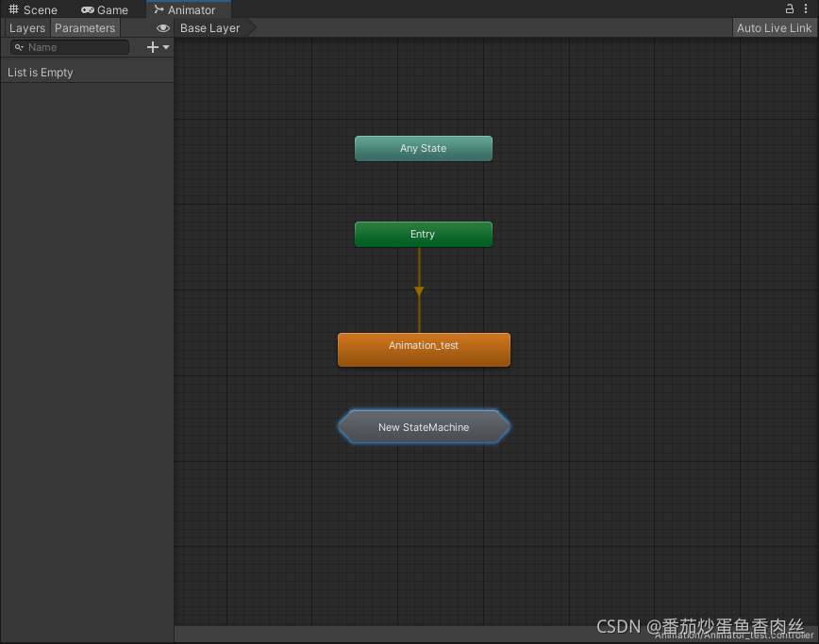Click the Base Layer breadcrumb
The width and height of the screenshot is (819, 644).
[210, 28]
